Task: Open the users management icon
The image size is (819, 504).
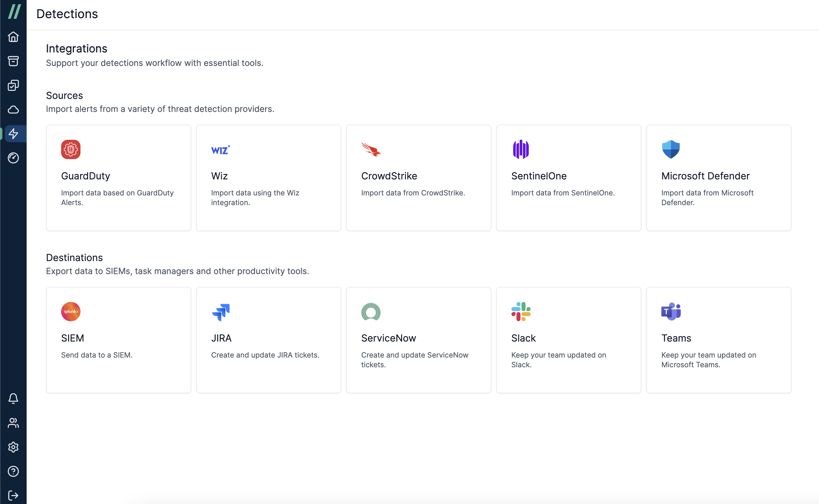Action: (x=13, y=423)
